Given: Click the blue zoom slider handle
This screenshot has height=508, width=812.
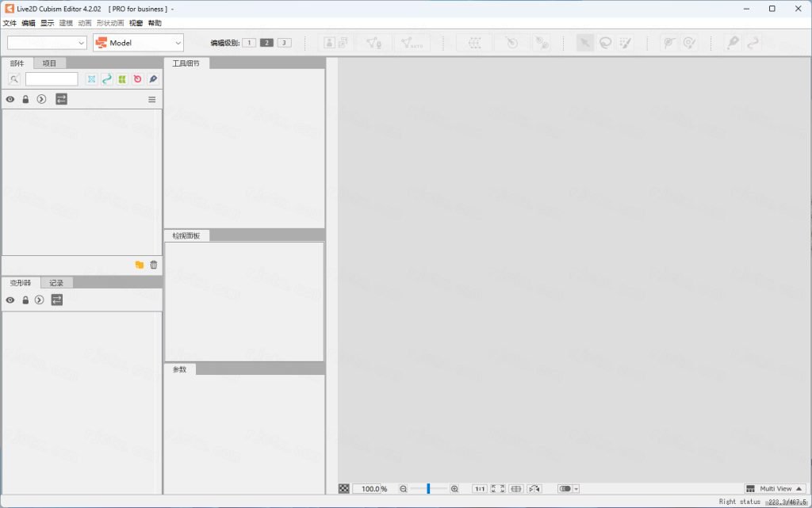Looking at the screenshot, I should (428, 489).
